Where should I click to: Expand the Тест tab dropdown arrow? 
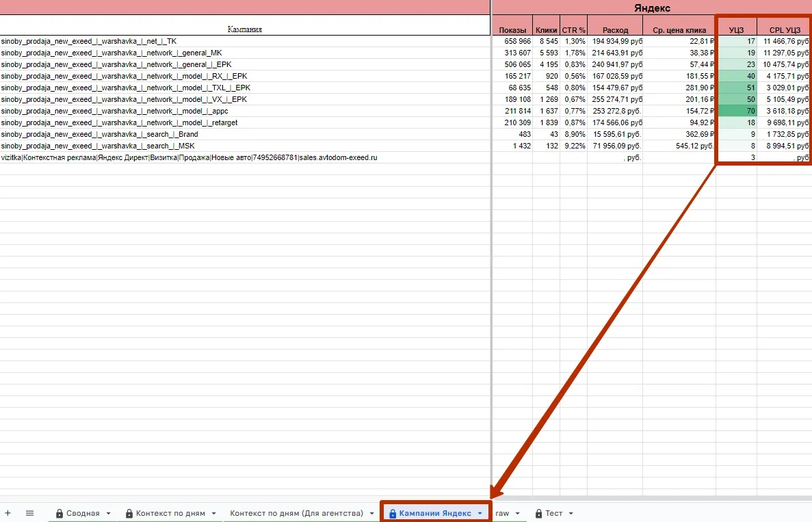coord(571,513)
